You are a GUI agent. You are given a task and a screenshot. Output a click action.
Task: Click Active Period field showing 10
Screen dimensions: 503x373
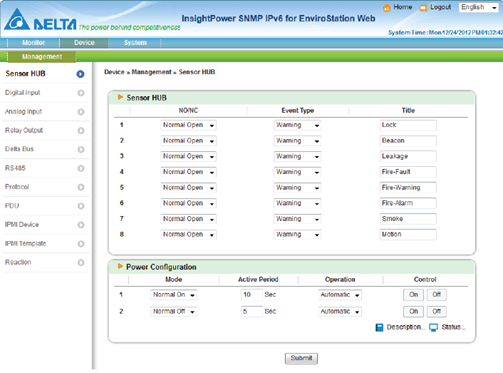[x=251, y=295]
